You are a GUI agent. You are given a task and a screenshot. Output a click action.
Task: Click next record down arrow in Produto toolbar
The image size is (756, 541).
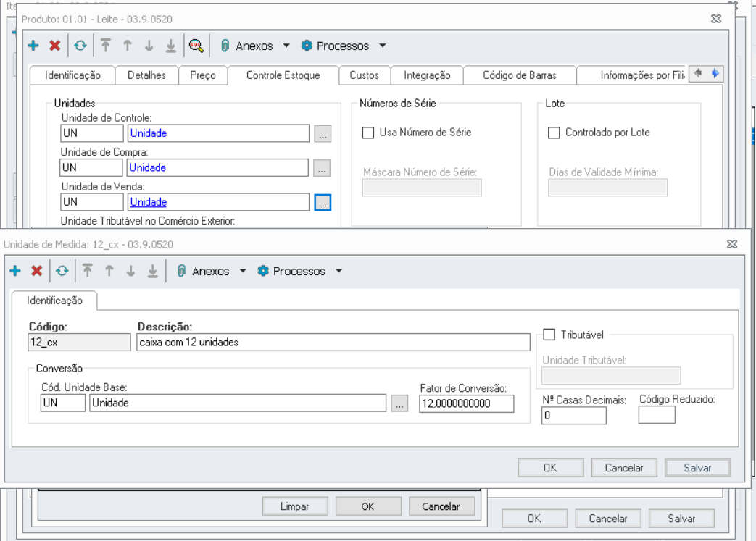(149, 46)
